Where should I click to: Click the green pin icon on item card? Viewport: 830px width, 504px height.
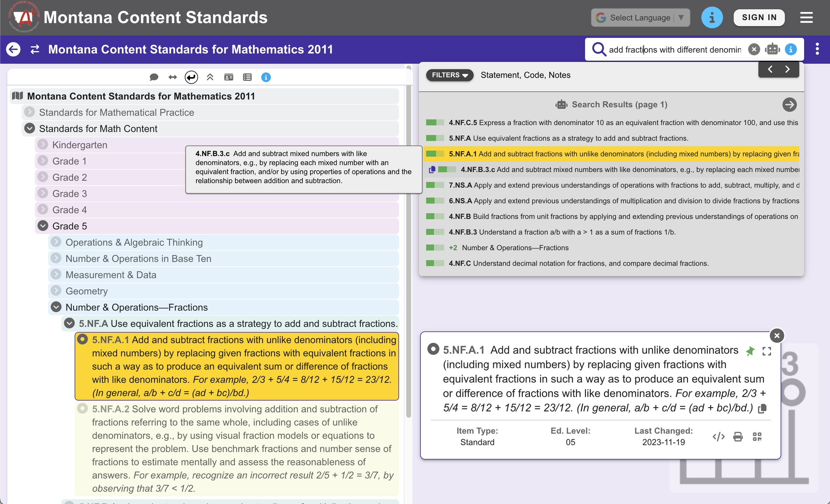(750, 351)
